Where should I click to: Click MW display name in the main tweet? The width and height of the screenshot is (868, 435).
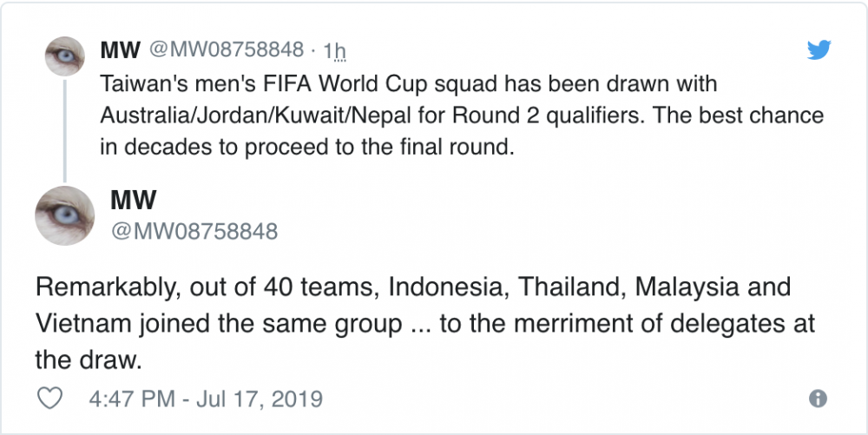click(134, 201)
